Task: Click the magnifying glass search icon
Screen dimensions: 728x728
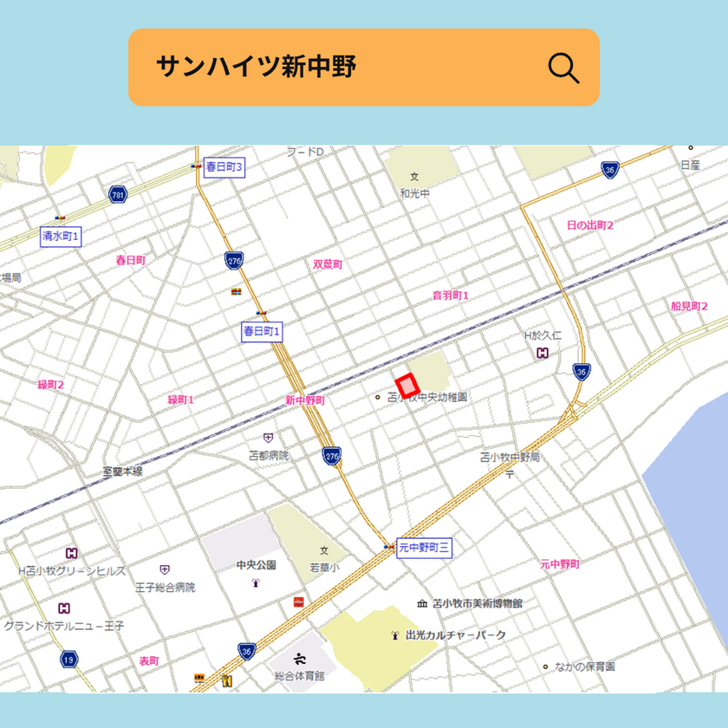Action: point(563,68)
